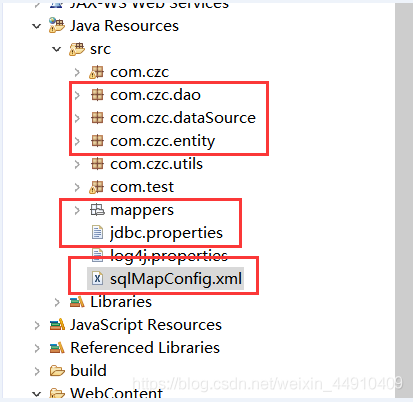Click the Libraries books icon
The height and width of the screenshot is (402, 413).
point(77,302)
